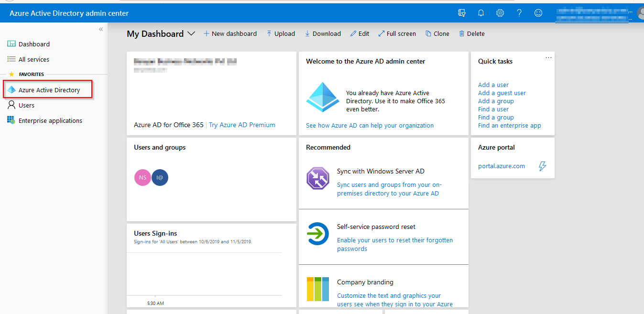Collapse the left sidebar with double chevron
Screen dimensions: 644x314
tap(101, 30)
